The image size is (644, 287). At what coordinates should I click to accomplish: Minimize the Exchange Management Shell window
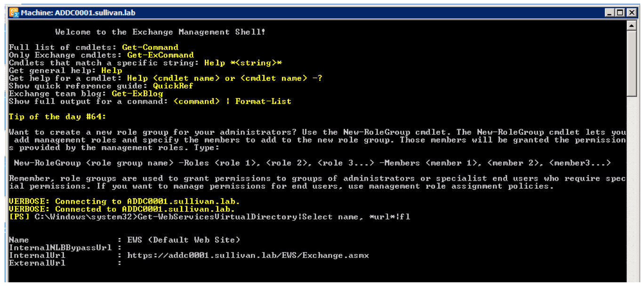(x=609, y=13)
